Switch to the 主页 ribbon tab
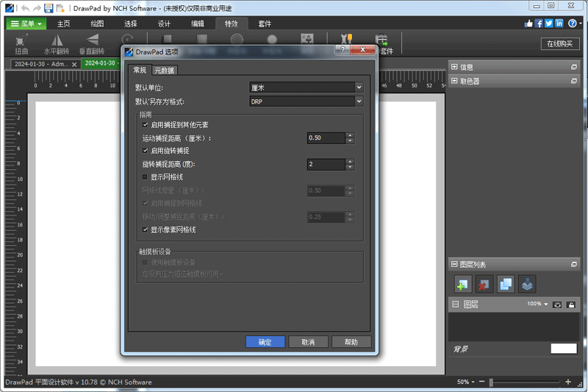 [x=63, y=24]
